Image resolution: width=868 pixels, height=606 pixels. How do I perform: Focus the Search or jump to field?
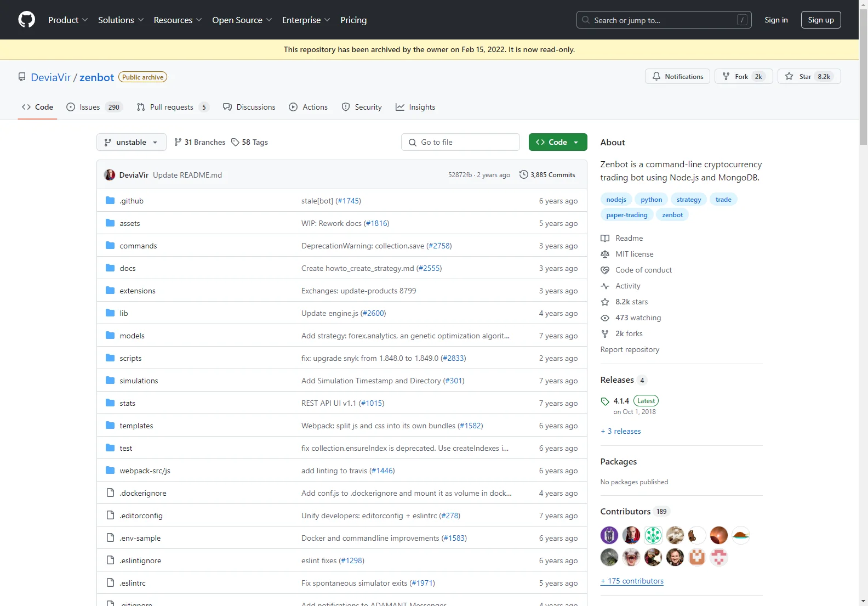pos(664,20)
